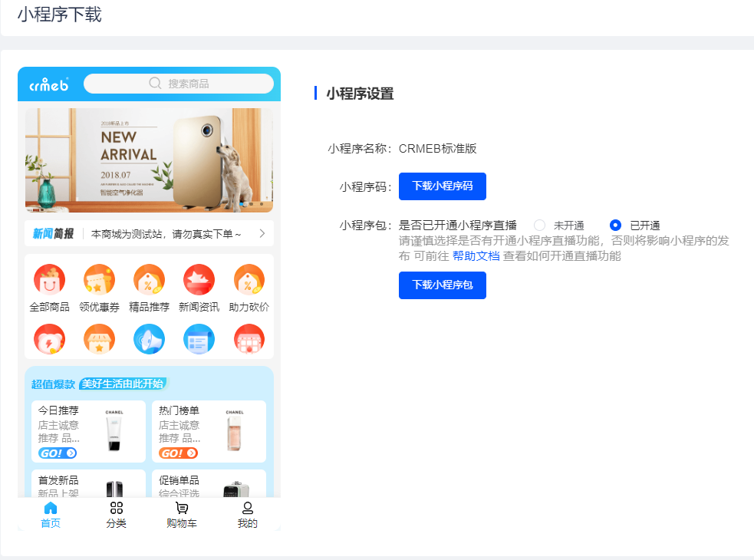
Task: Switch to the 购物车 cart tab
Action: point(182,515)
